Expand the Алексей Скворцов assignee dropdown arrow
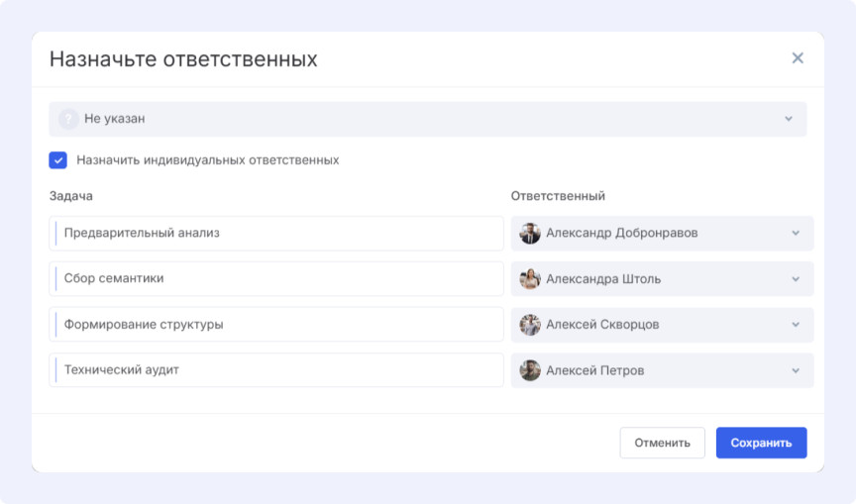This screenshot has height=504, width=856. coord(796,325)
